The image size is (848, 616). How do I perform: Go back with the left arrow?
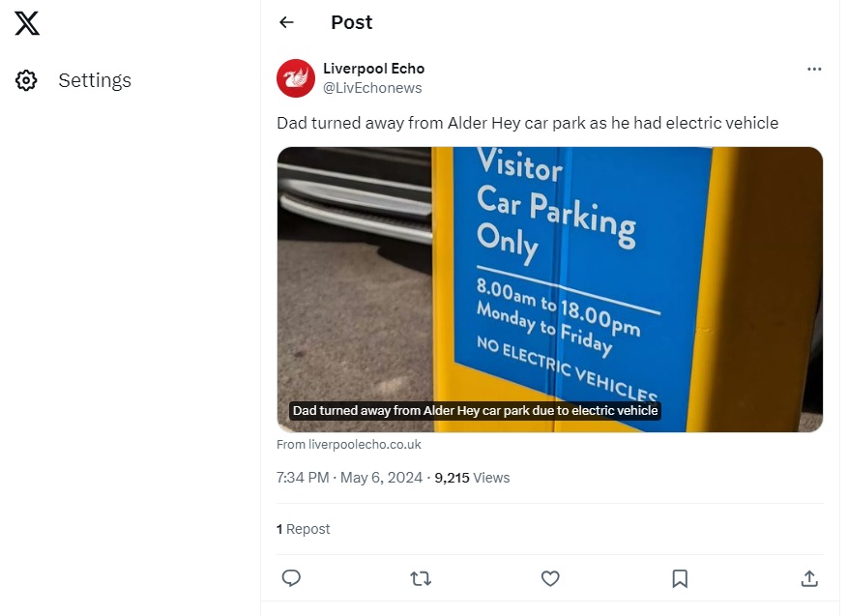(286, 22)
